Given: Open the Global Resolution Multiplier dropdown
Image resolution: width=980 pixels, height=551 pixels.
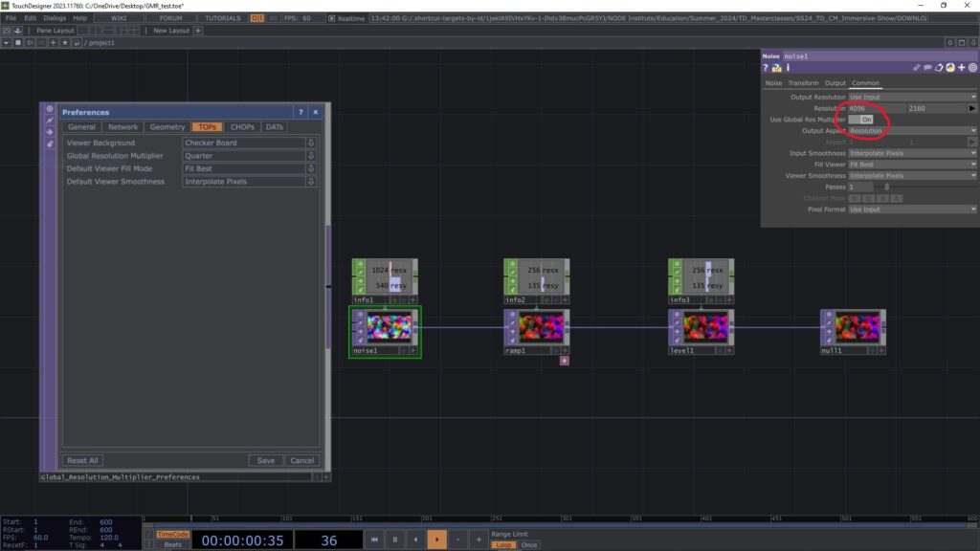Looking at the screenshot, I should point(250,156).
